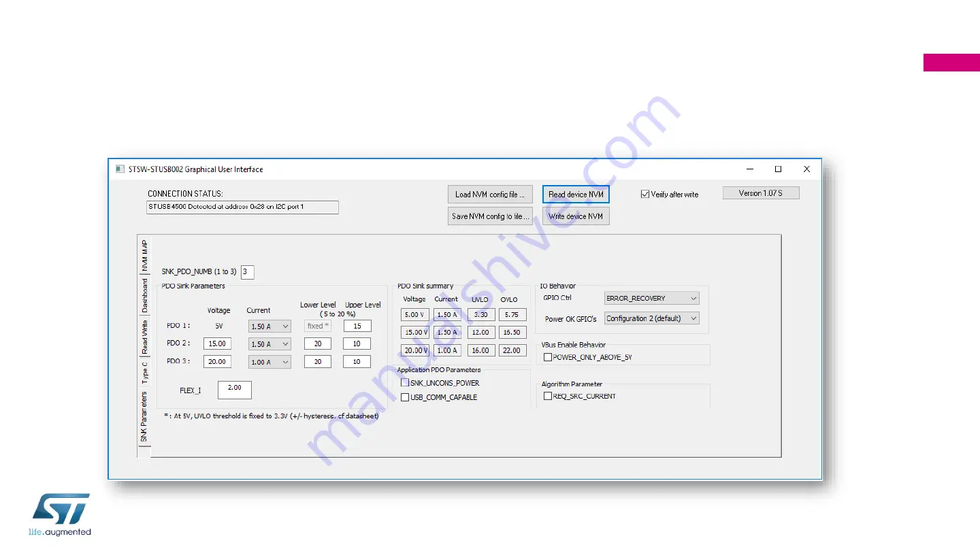This screenshot has height=551, width=980.
Task: Click the FLEX_I value field
Action: pyautogui.click(x=235, y=390)
